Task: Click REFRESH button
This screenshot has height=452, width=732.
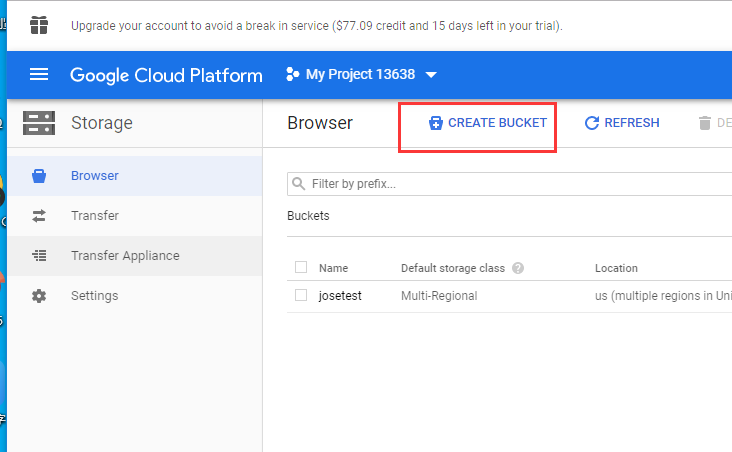Action: 622,123
